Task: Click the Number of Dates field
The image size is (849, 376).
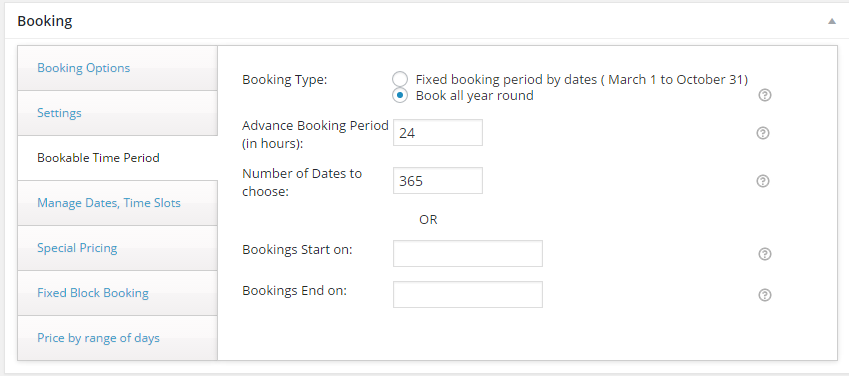Action: click(x=437, y=180)
